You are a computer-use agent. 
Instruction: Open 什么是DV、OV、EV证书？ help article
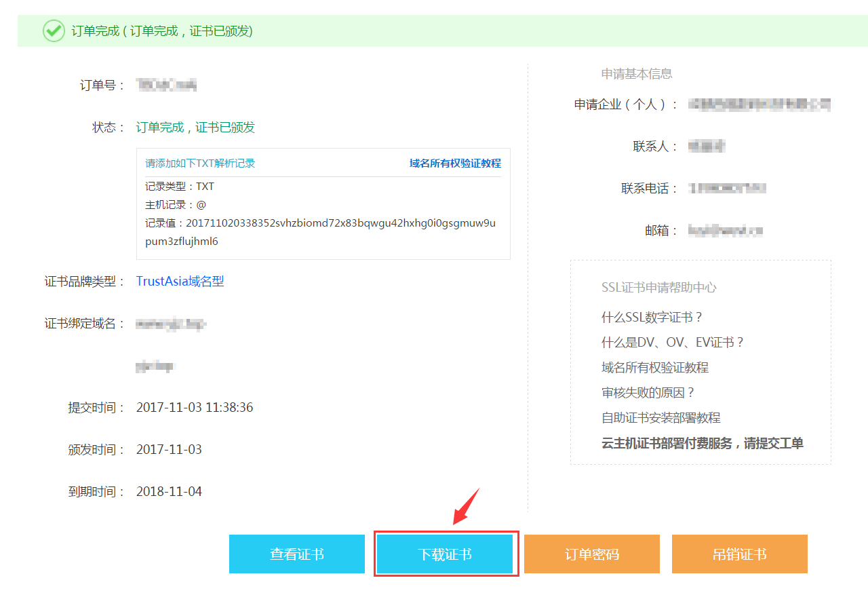[673, 343]
